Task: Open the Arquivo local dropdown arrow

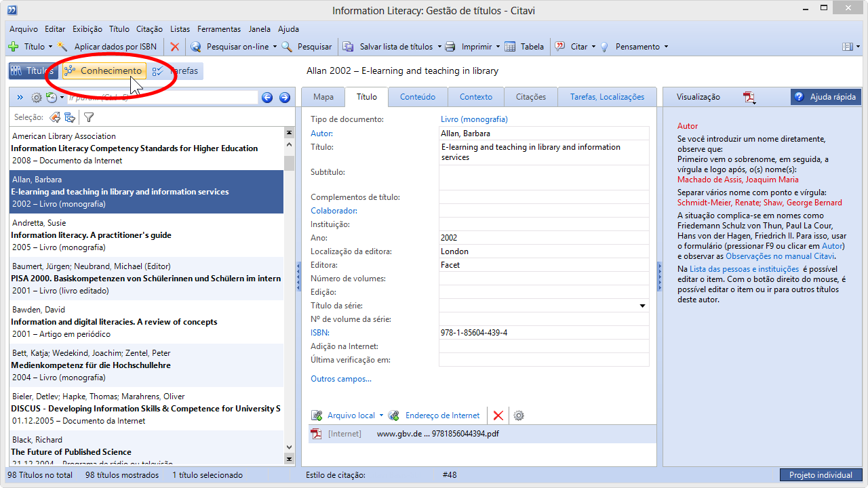Action: 381,415
